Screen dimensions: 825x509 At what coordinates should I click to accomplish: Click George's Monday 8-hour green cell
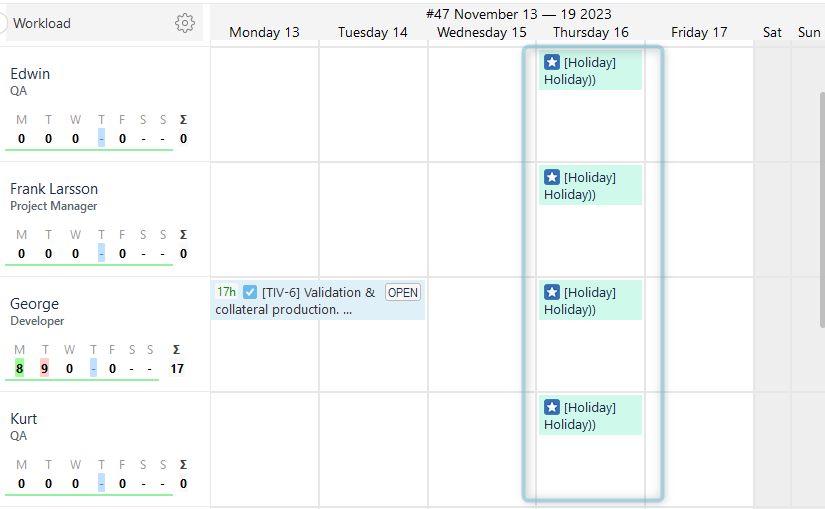(20, 368)
